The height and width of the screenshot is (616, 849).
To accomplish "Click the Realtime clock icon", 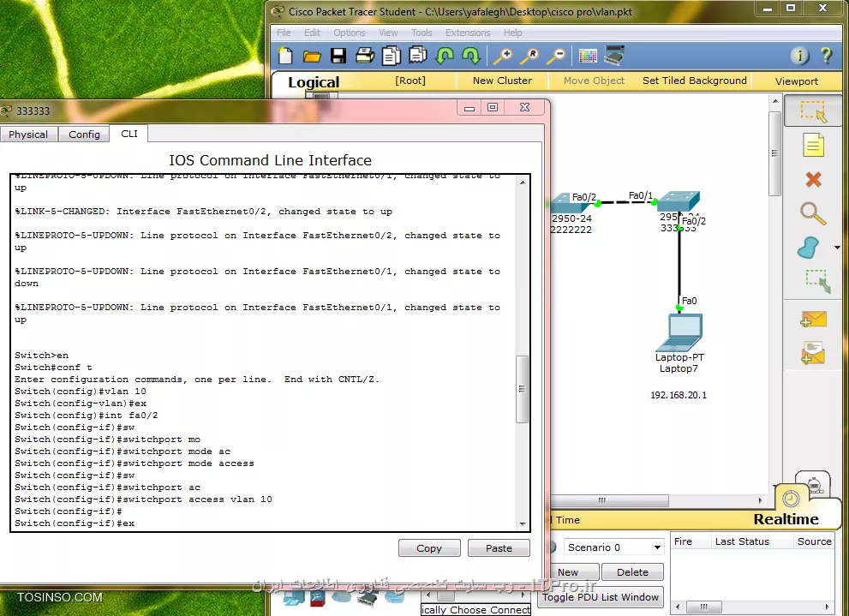I will click(791, 499).
